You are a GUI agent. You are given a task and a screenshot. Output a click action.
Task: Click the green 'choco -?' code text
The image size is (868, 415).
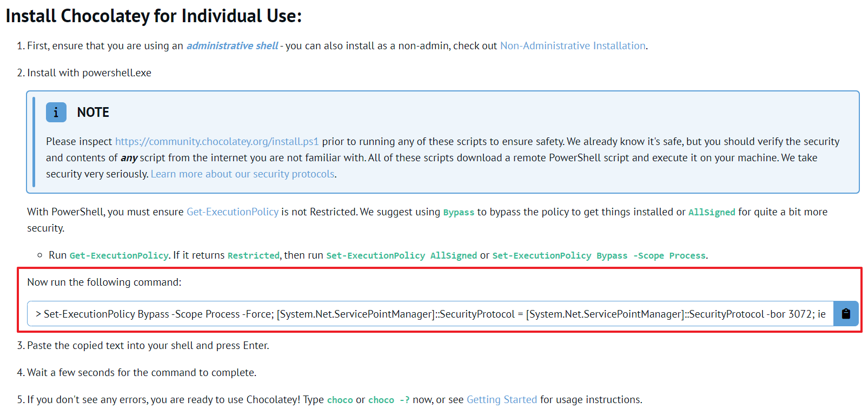(x=389, y=400)
